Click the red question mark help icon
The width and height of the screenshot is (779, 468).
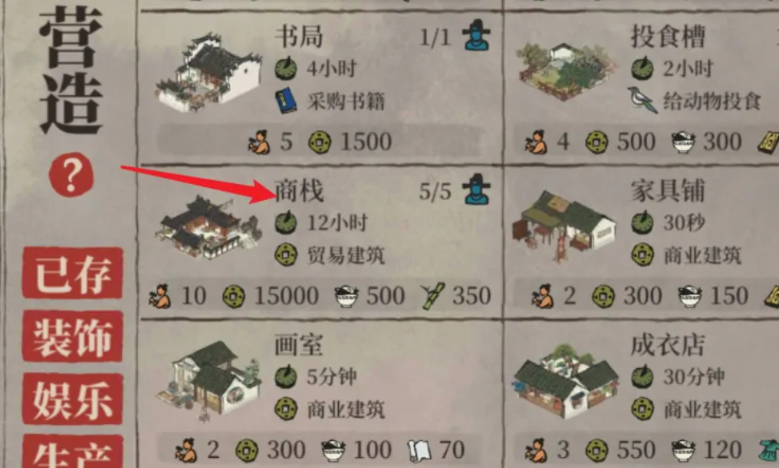pos(71,174)
